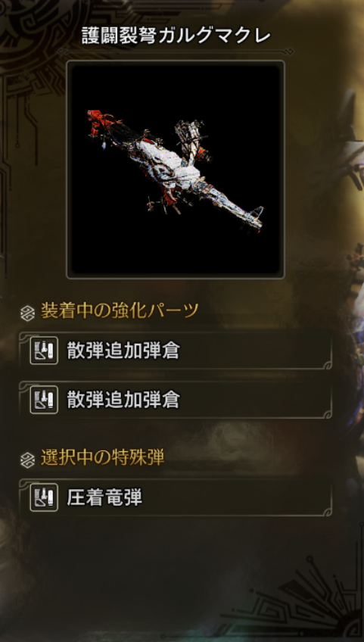364x642 pixels.
Task: Open the 装着中の強化パーツ section heading
Action: [120, 313]
